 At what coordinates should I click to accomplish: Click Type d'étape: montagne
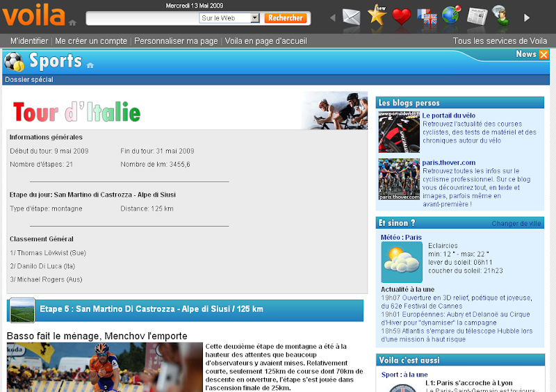click(46, 209)
